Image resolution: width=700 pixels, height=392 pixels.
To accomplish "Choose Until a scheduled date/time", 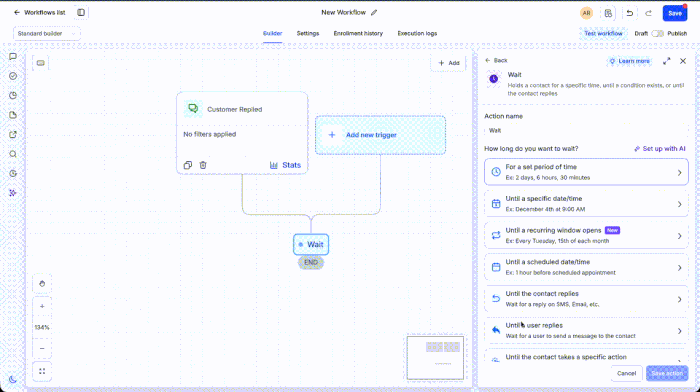I will click(x=586, y=267).
